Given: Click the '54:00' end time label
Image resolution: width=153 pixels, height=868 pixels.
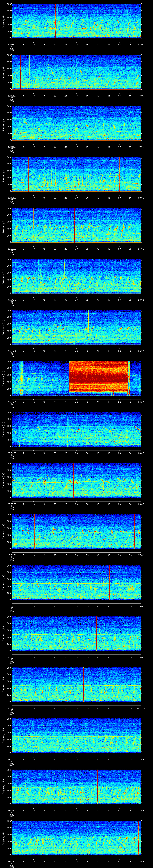Looking at the screenshot, I should (x=141, y=402).
